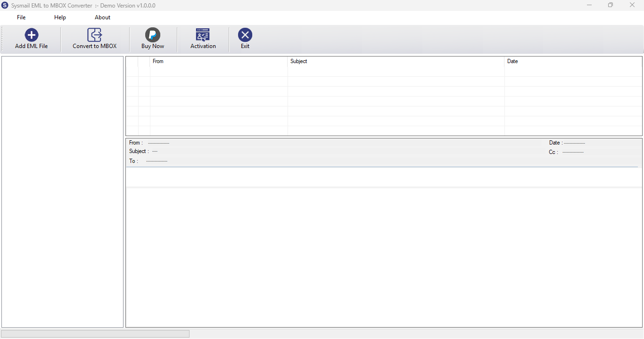Click the Add EML File plus icon
Image resolution: width=644 pixels, height=339 pixels.
point(32,35)
